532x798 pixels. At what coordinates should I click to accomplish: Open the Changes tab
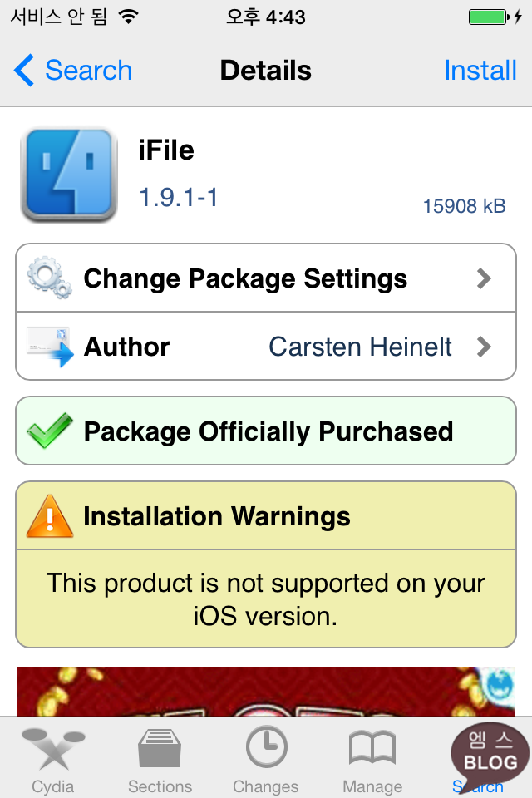[266, 761]
